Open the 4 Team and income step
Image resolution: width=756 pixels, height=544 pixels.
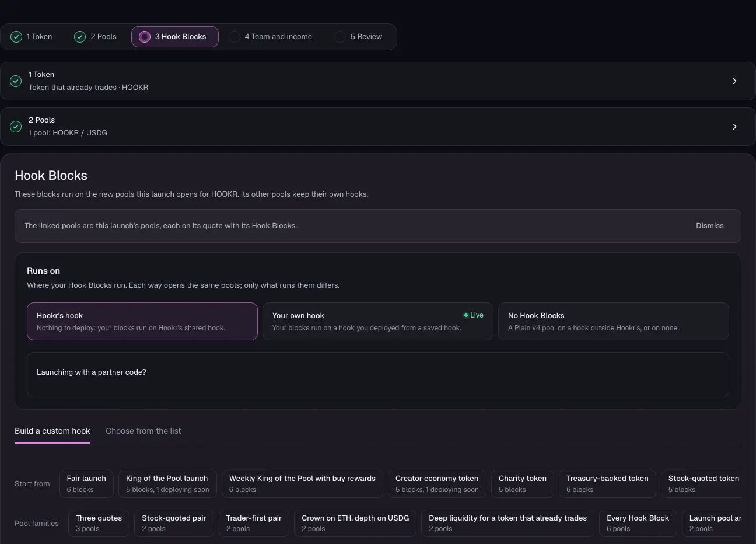point(271,37)
